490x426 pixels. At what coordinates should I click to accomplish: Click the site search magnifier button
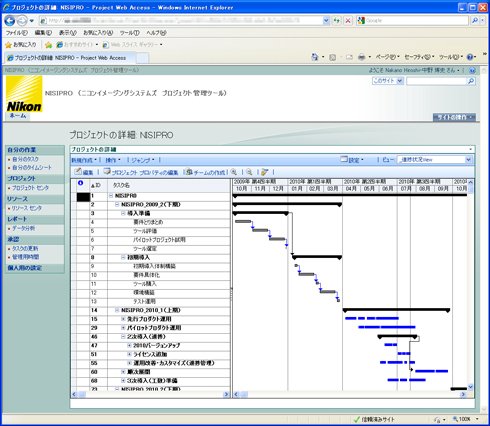[x=471, y=81]
